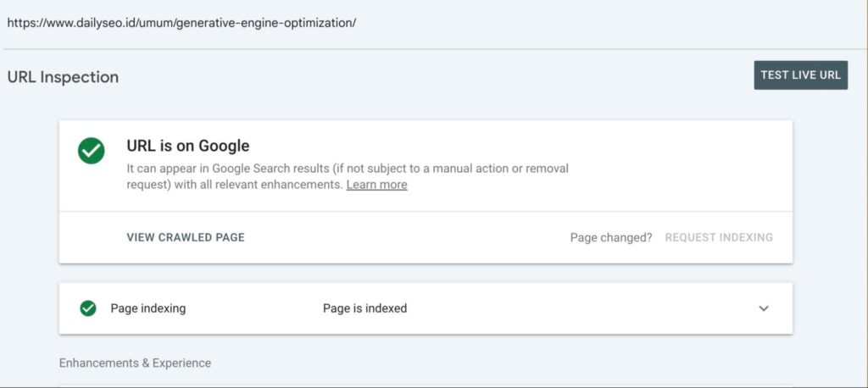Image resolution: width=868 pixels, height=388 pixels.
Task: Click the 'Page changed?' text
Action: (611, 237)
